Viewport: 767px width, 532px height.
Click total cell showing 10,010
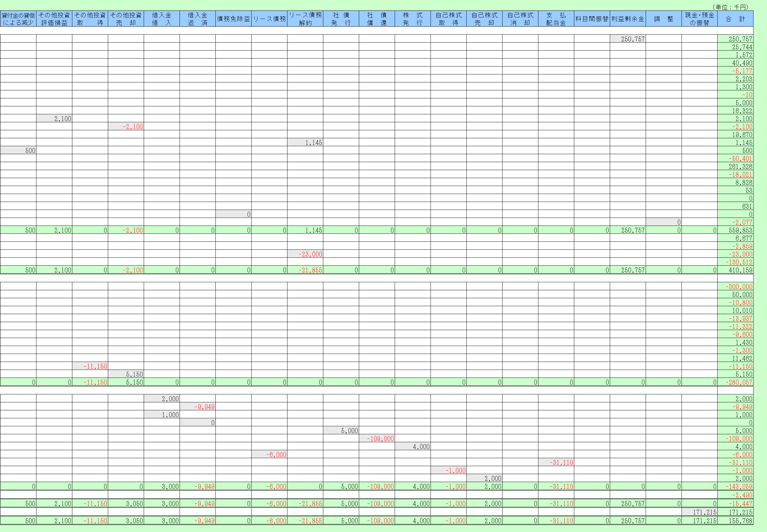click(x=735, y=311)
